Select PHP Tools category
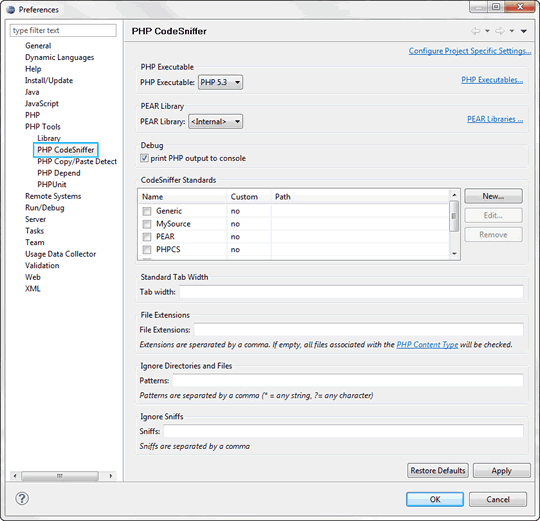The height and width of the screenshot is (521, 540). pos(43,127)
